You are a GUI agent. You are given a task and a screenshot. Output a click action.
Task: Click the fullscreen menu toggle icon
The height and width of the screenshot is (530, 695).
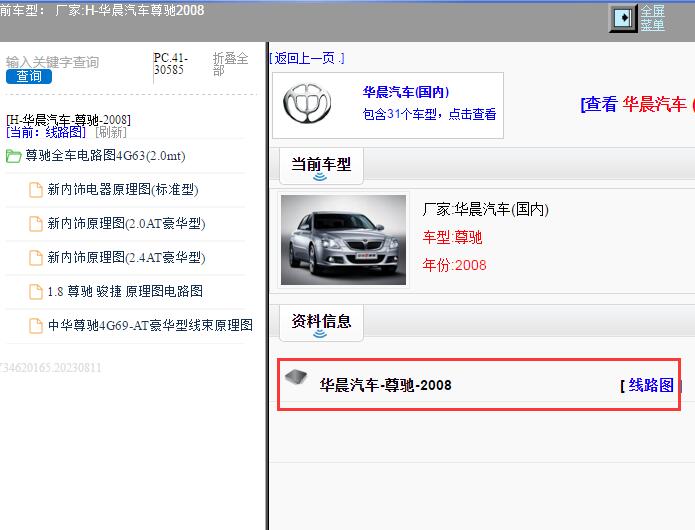click(623, 18)
